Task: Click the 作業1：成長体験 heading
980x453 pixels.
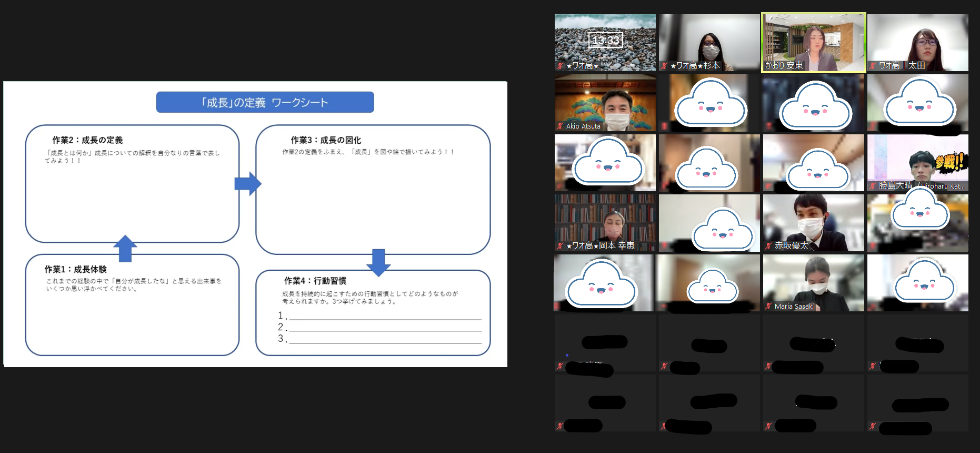Action: [x=76, y=269]
